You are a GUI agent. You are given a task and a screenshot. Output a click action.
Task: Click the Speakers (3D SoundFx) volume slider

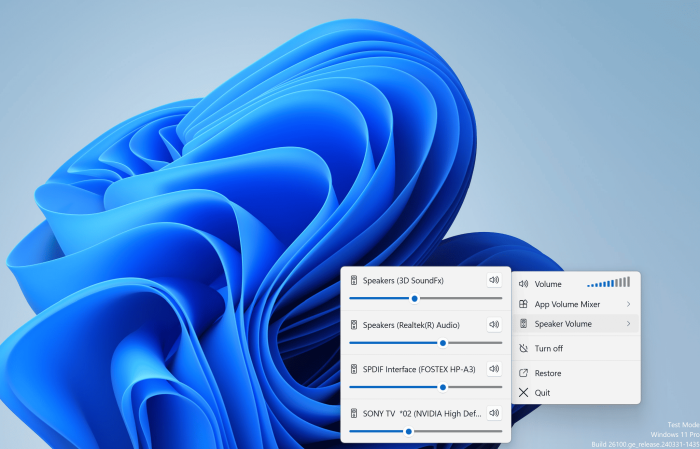[x=425, y=298]
